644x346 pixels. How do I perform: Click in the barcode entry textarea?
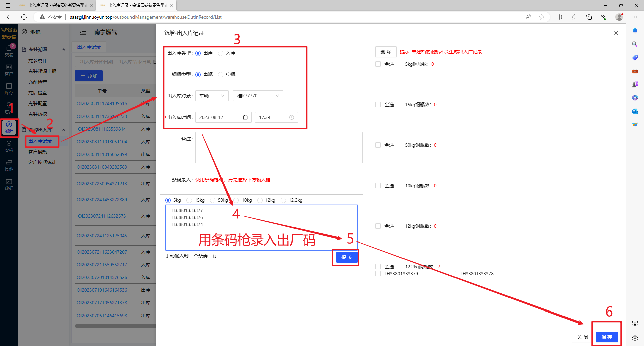(x=261, y=228)
